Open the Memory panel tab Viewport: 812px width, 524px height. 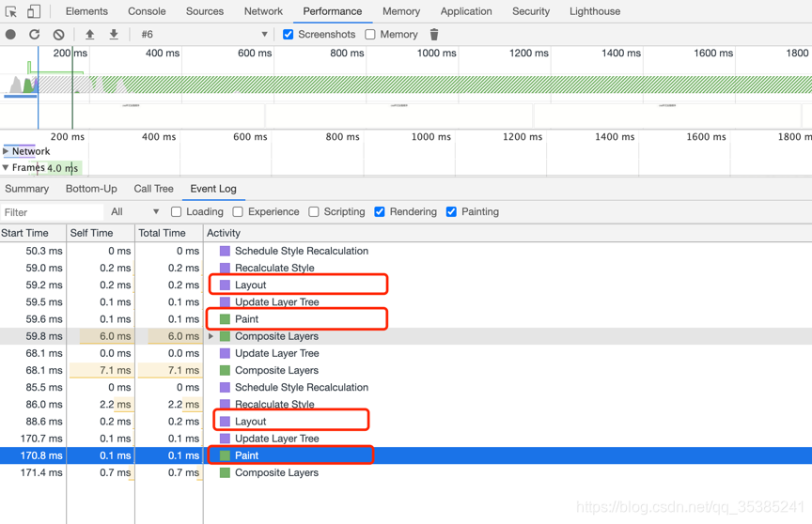click(400, 11)
